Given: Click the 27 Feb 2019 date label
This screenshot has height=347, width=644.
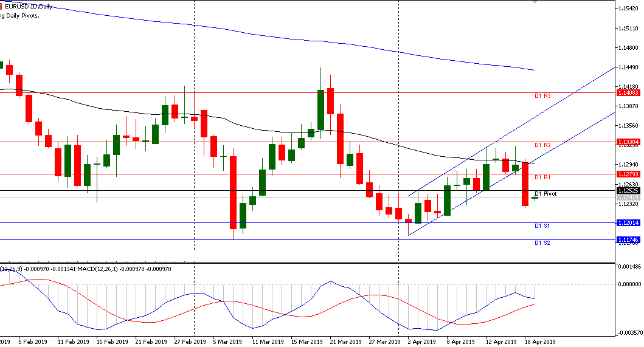Looking at the screenshot, I should click(190, 342).
